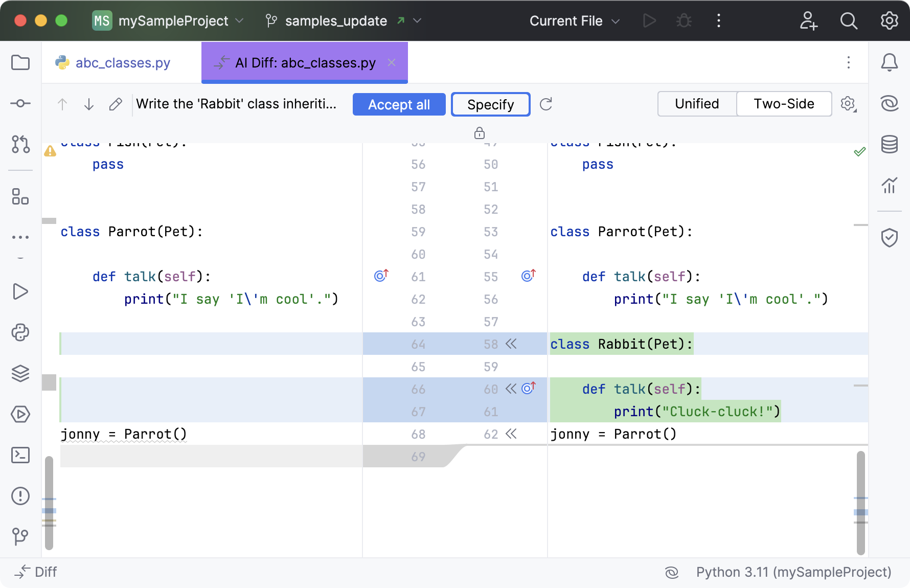Open the Services tool window icon

click(20, 414)
